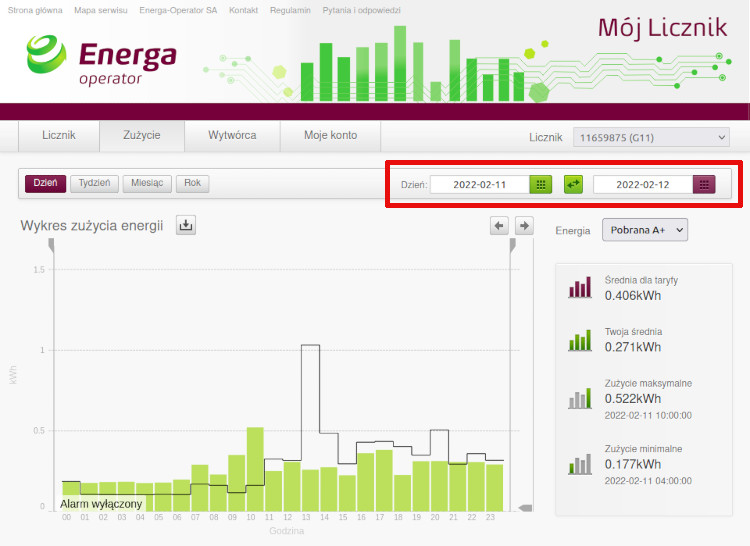Image resolution: width=750 pixels, height=546 pixels.
Task: Click the Alarm wyłączony label
Action: 101,504
